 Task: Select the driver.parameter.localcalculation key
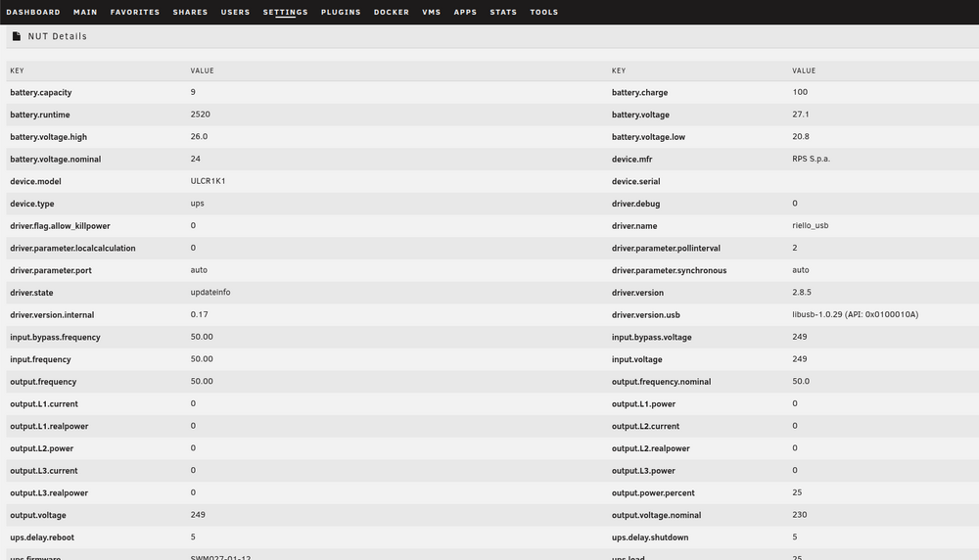72,249
